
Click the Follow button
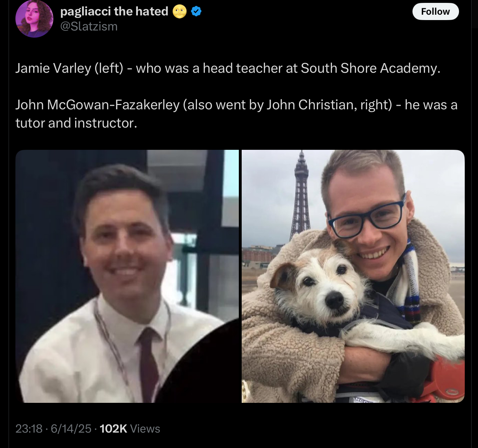click(x=435, y=11)
